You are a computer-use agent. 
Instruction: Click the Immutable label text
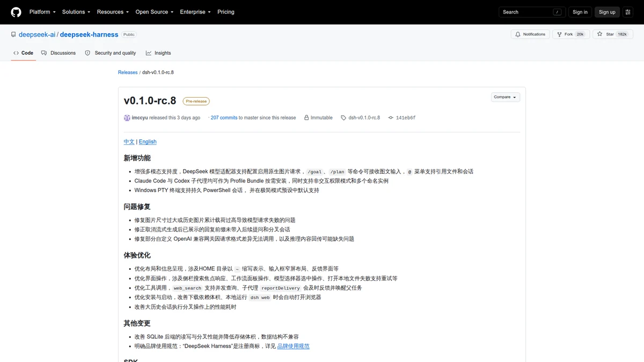tap(321, 117)
